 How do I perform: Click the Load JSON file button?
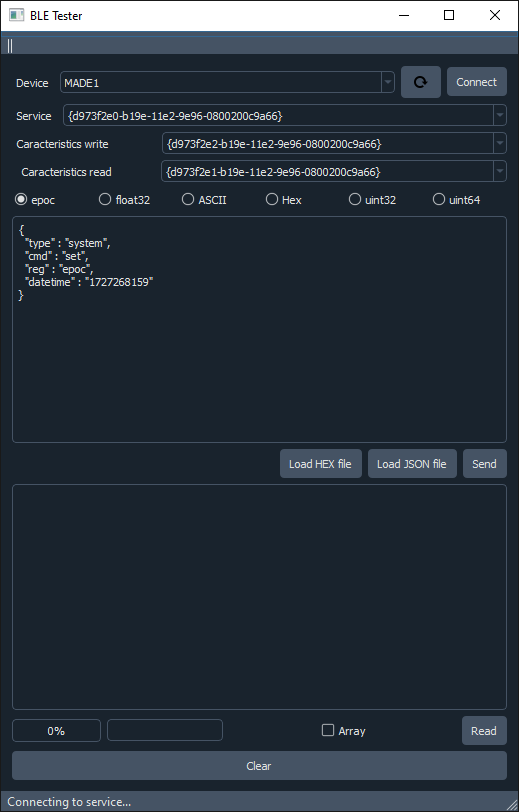tap(412, 463)
